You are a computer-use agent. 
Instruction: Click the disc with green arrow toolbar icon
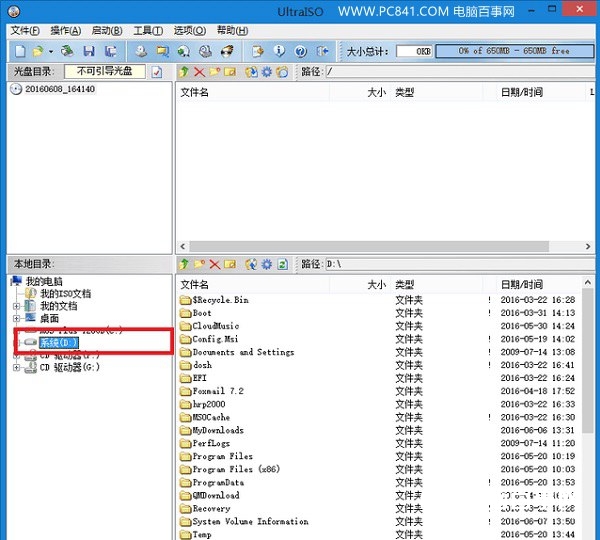click(184, 51)
